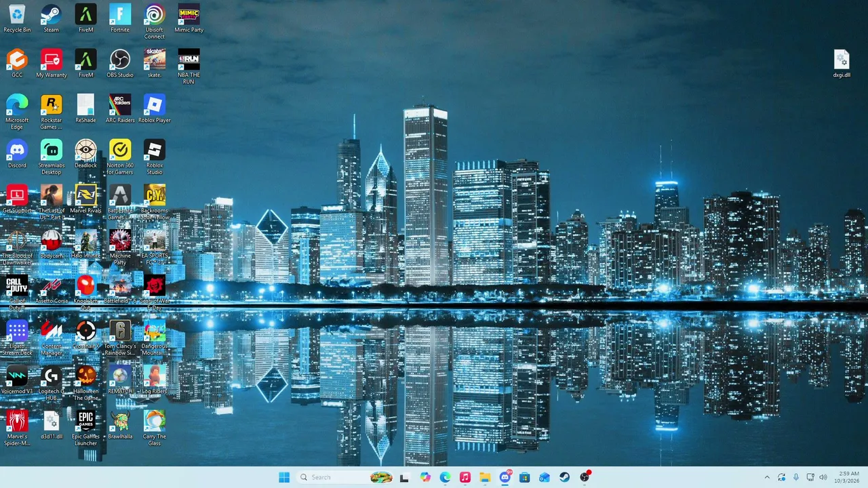Screen dimensions: 868x488
Task: Select the Brawlhalla desktop shortcut
Action: pos(120,426)
